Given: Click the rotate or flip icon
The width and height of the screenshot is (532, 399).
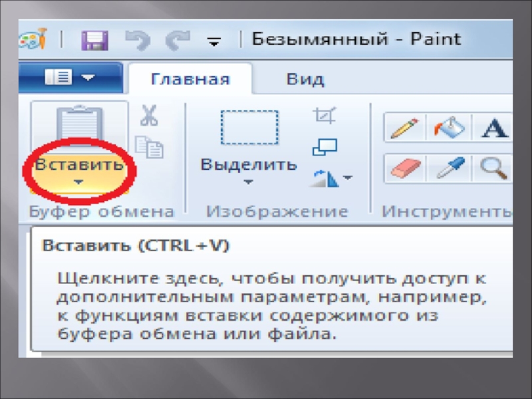Looking at the screenshot, I should tap(325, 178).
